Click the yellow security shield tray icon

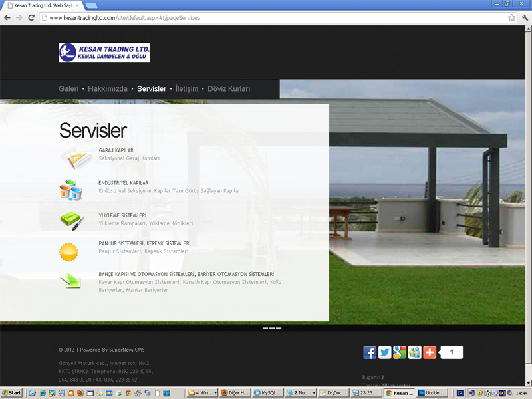pyautogui.click(x=479, y=393)
